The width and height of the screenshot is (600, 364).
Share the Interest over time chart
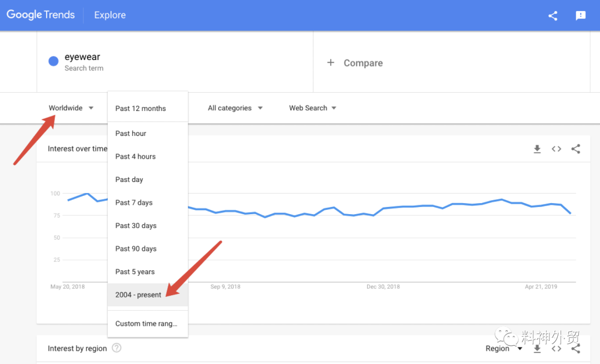pyautogui.click(x=576, y=149)
